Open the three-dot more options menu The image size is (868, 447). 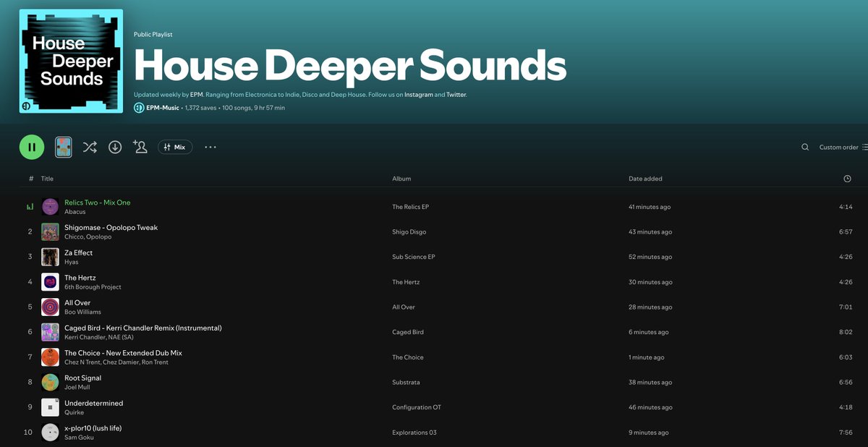210,147
